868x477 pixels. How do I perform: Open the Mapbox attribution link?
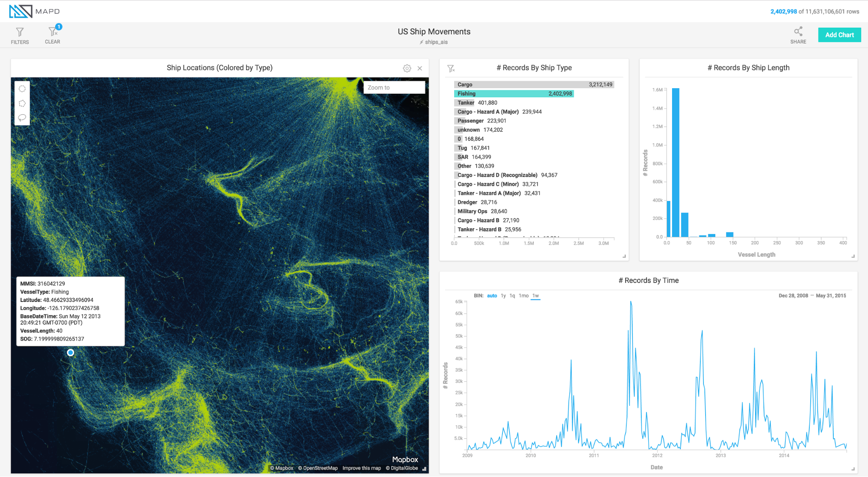click(x=282, y=468)
